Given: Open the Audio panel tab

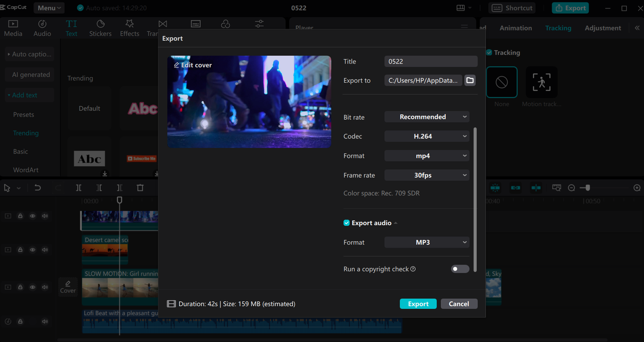Looking at the screenshot, I should coord(42,28).
